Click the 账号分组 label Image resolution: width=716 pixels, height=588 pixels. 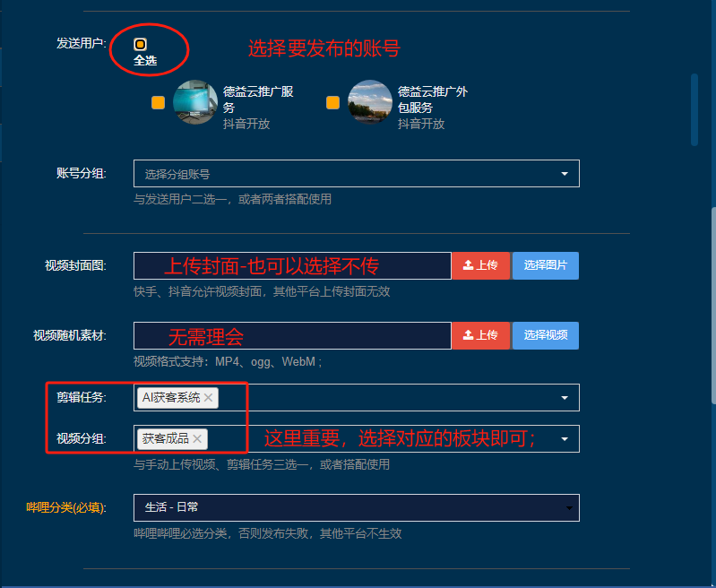tap(82, 173)
